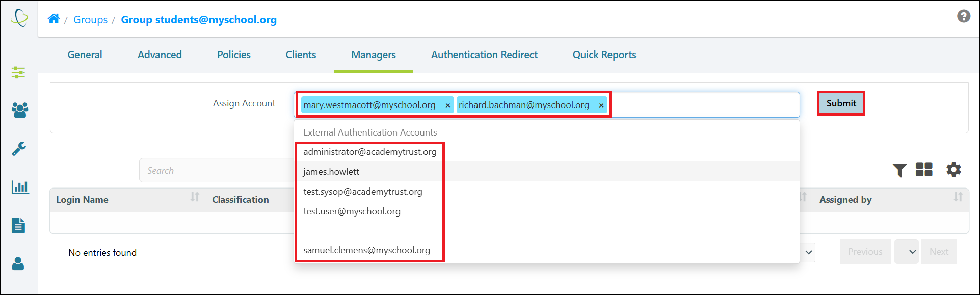980x295 pixels.
Task: Switch to the Clients tab
Action: coord(301,55)
